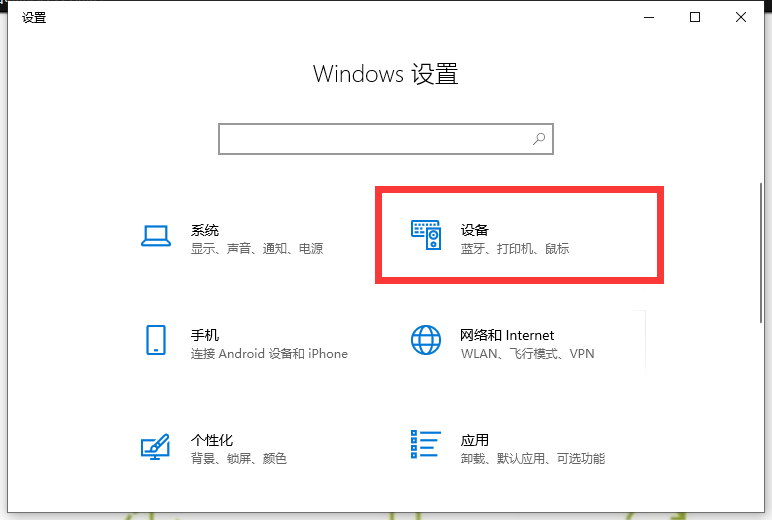772x520 pixels.
Task: Click text 卸载、默认应用、可选功能
Action: click(x=533, y=459)
